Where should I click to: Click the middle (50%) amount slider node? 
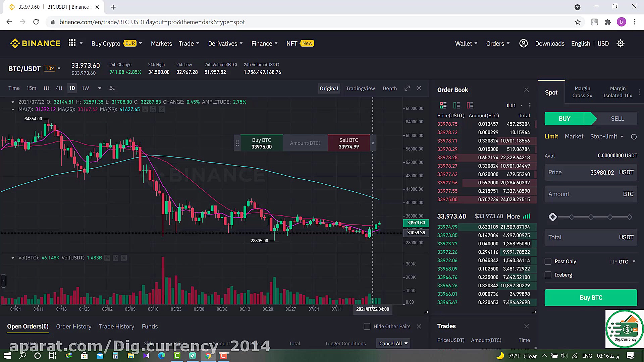pos(591,217)
